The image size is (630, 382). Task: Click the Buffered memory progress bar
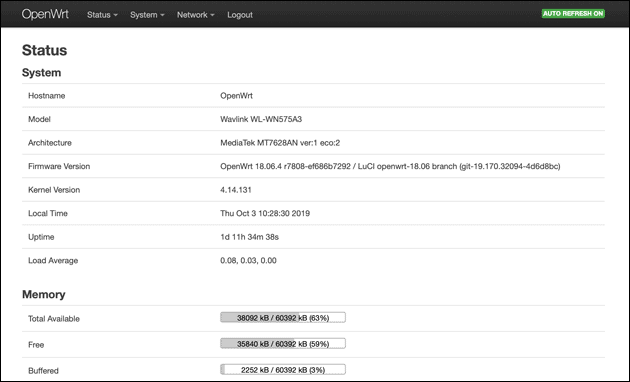pos(283,370)
